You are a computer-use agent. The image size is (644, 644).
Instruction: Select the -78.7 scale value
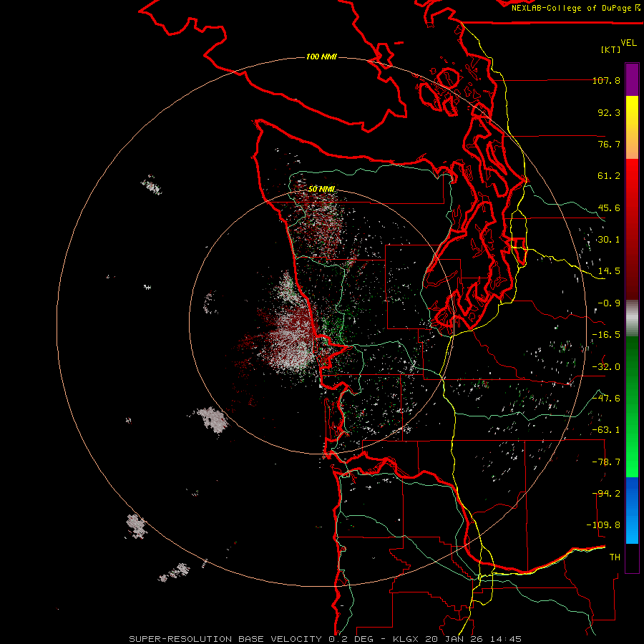(x=606, y=462)
